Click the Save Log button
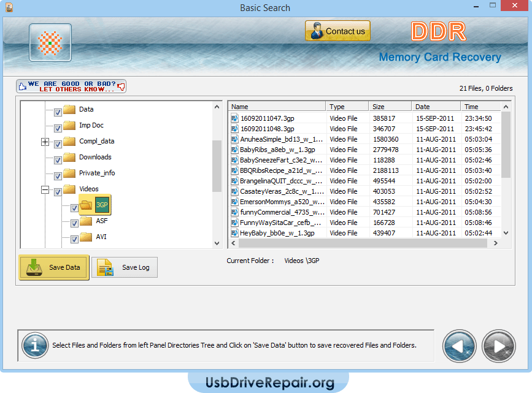Viewport: 532px width, 393px height. 125,267
